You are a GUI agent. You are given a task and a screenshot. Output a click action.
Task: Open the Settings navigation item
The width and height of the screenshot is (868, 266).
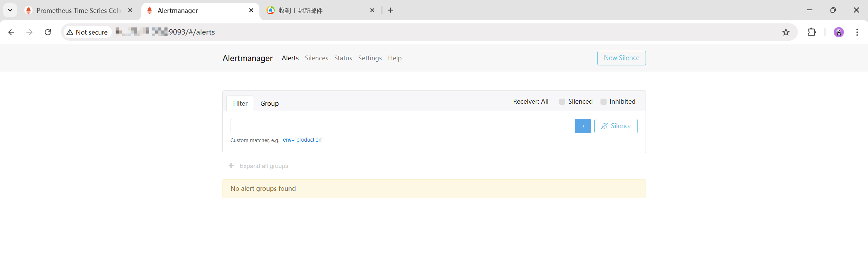(x=370, y=58)
